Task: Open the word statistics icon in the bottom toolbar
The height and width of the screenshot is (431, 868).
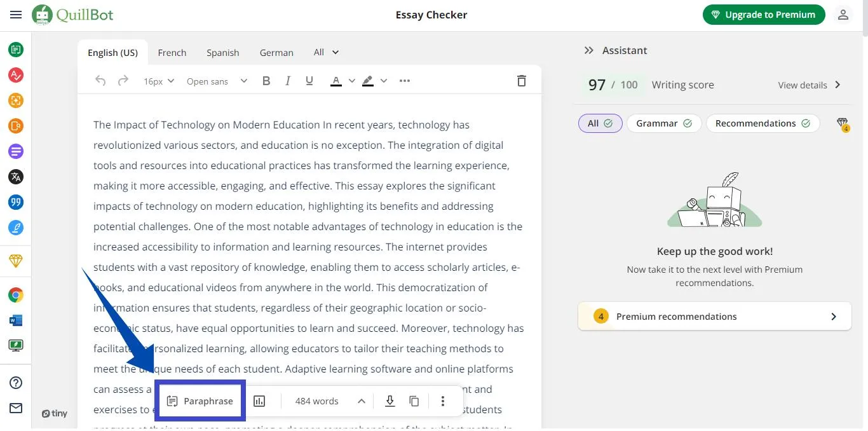Action: click(259, 400)
